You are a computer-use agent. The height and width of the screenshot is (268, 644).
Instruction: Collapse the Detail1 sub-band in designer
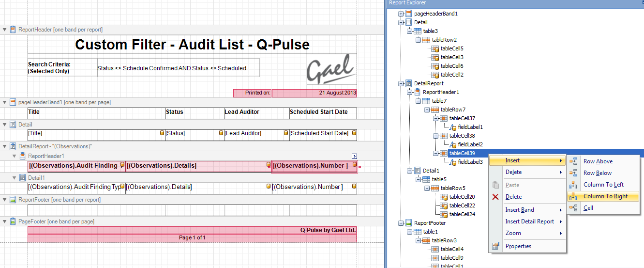[14, 178]
